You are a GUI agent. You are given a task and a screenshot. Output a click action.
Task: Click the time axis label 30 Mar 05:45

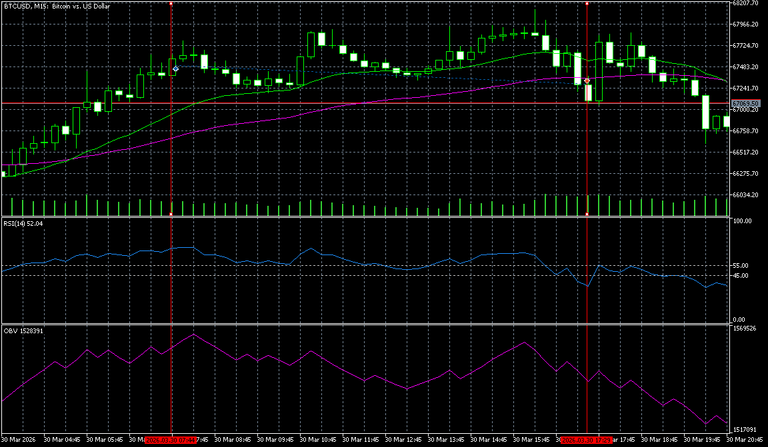pyautogui.click(x=105, y=440)
